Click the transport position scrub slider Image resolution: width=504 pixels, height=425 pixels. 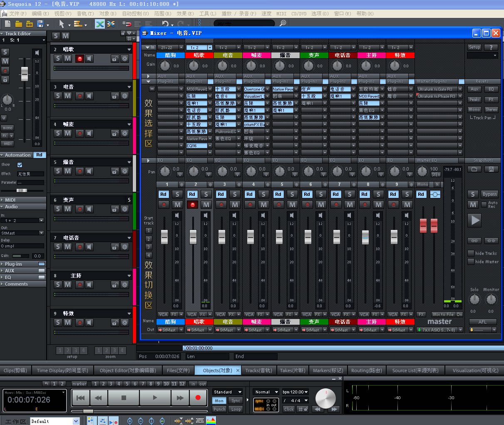[x=88, y=411]
